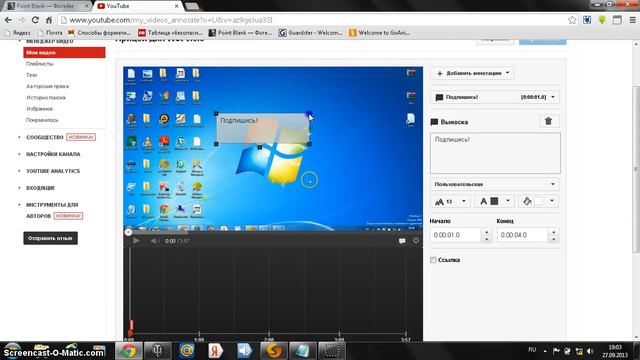Click the Подпишись! annotation box on the video

point(262,129)
